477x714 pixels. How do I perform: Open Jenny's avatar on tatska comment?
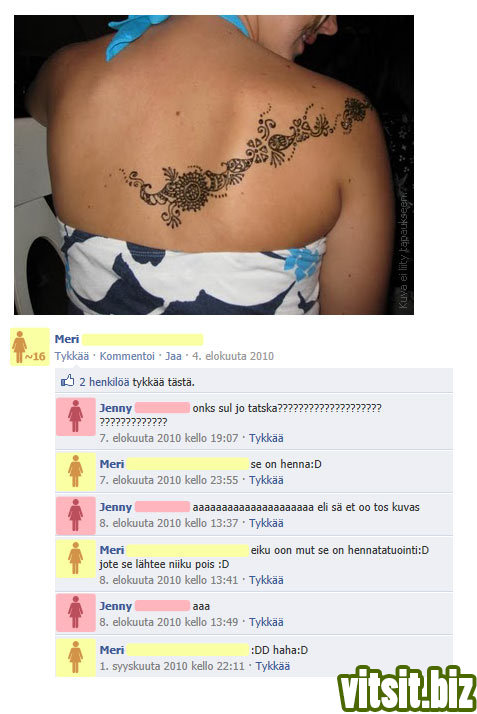[76, 417]
